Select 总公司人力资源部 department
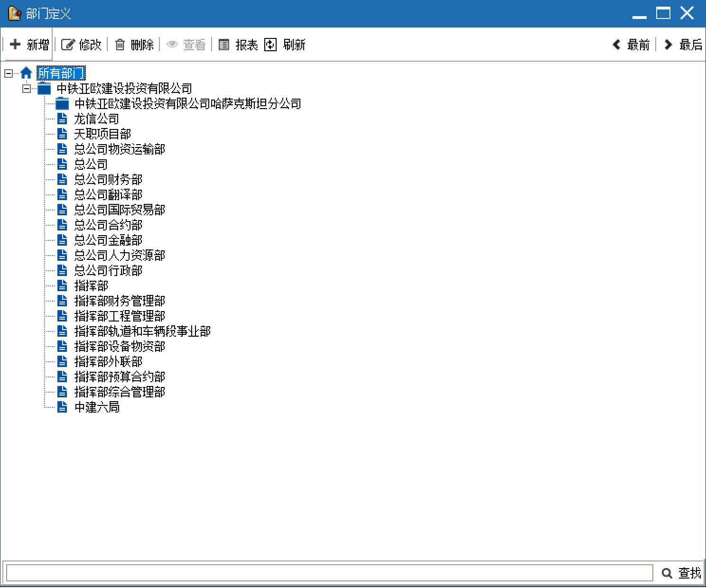The image size is (706, 588). 120,255
